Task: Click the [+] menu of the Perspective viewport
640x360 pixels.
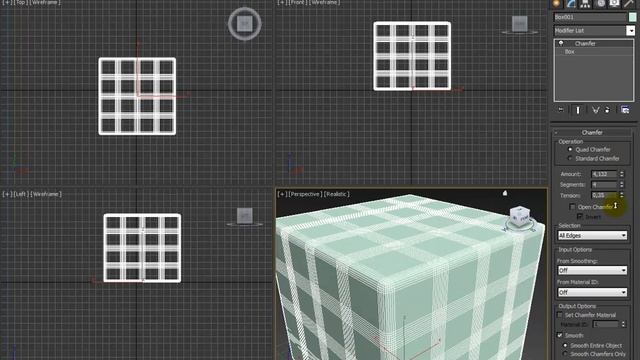Action: click(x=282, y=194)
